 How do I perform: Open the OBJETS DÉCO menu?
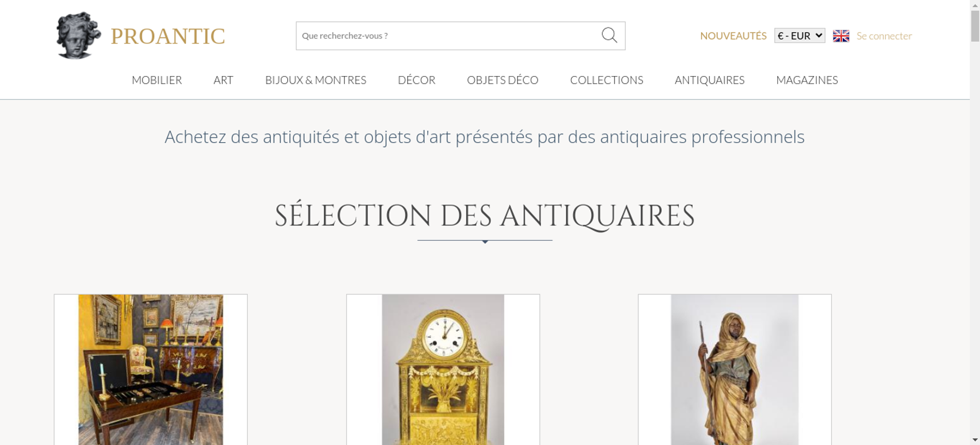point(503,80)
